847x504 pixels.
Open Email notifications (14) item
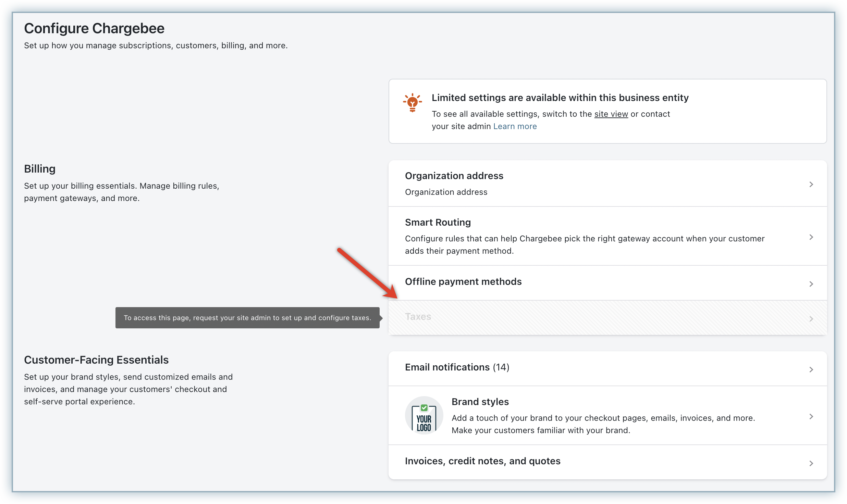457,367
